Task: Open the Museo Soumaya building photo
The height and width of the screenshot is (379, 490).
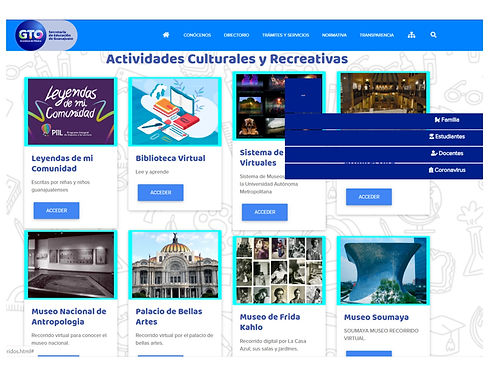Action: (383, 270)
